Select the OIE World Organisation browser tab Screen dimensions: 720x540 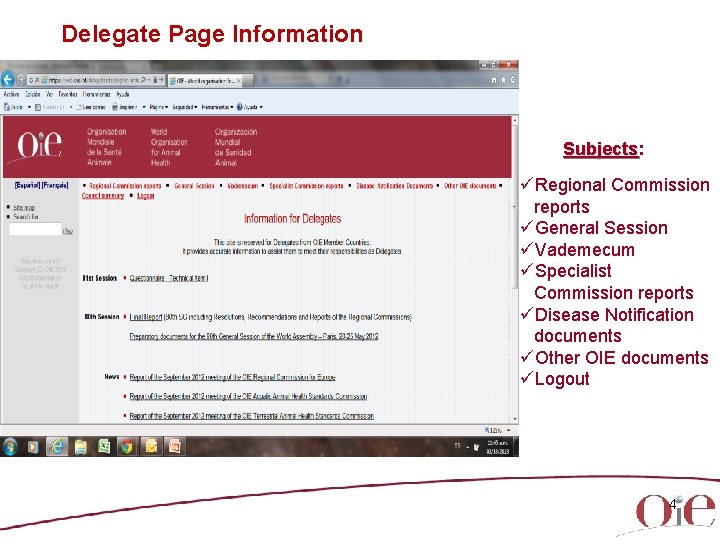tap(207, 80)
